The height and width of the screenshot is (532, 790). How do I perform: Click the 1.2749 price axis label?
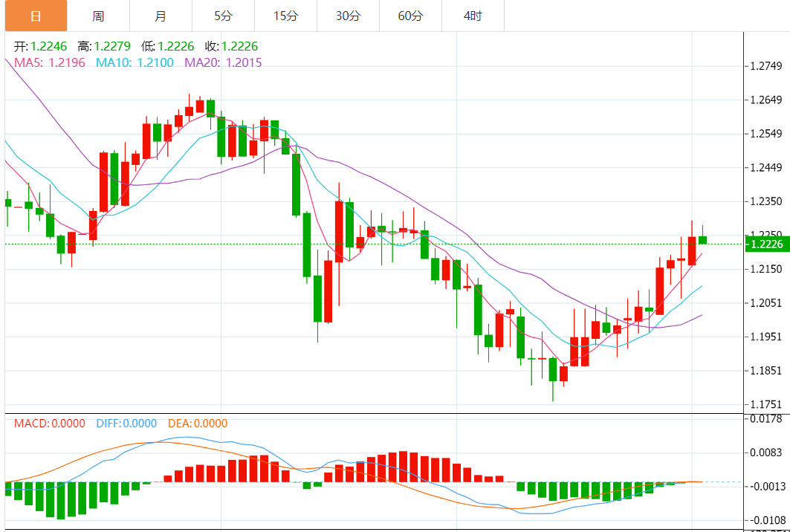click(765, 66)
